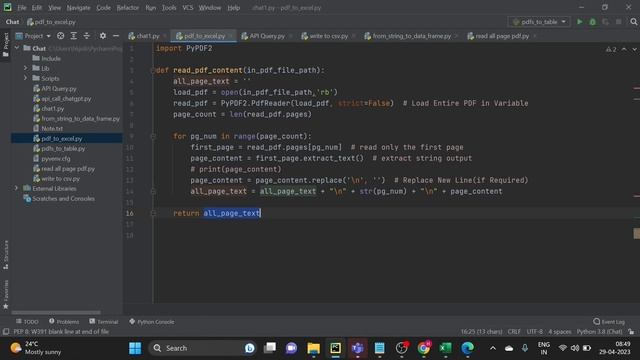Collapse all project tree nodes icon
The height and width of the screenshot is (360, 640).
click(87, 36)
